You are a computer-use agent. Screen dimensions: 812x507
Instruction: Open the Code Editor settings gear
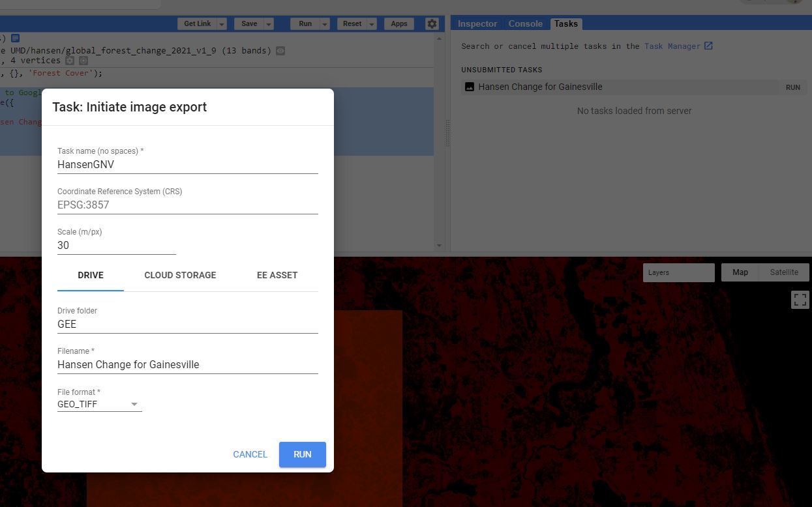431,23
